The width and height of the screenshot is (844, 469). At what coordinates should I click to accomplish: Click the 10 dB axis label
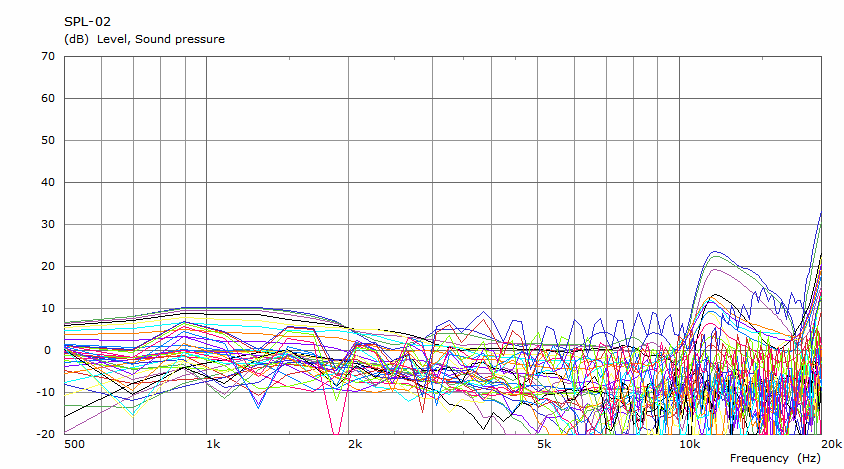(48, 308)
